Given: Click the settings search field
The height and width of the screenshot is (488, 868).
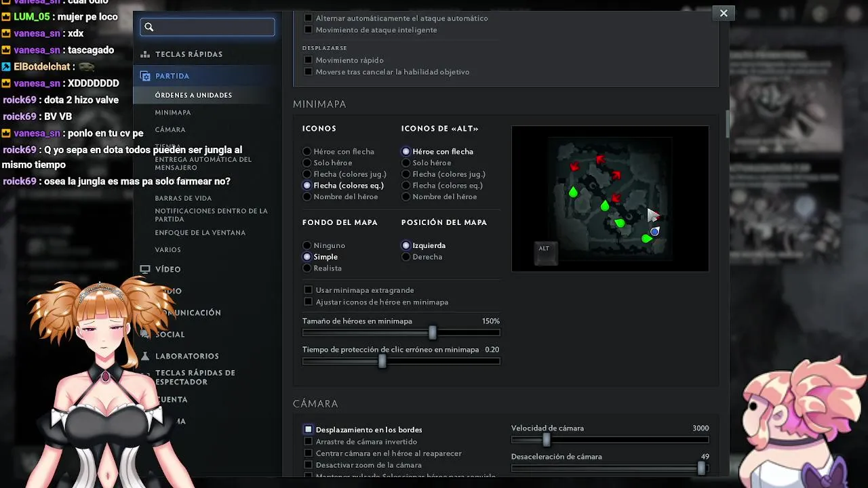Looking at the screenshot, I should (208, 27).
